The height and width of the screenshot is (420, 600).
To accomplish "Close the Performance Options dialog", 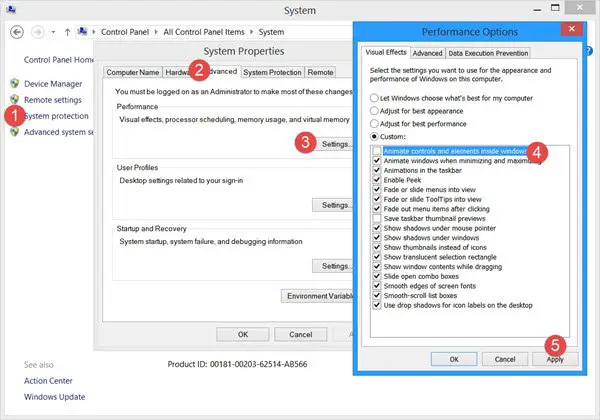I will pyautogui.click(x=572, y=29).
